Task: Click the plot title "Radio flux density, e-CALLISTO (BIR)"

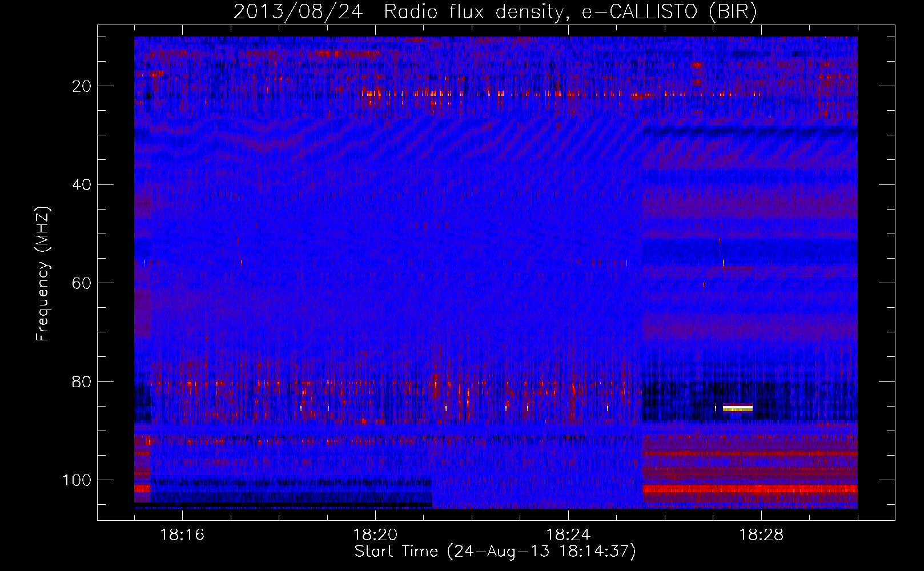Action: (570, 12)
